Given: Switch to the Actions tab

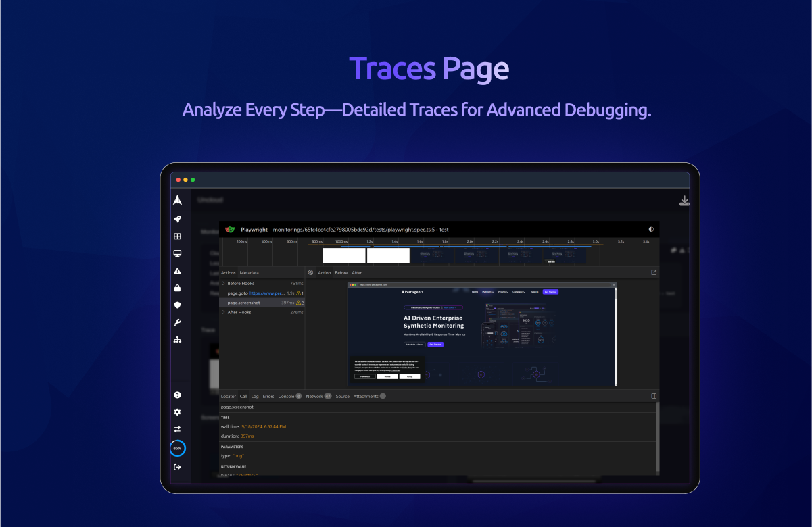Looking at the screenshot, I should click(x=229, y=273).
